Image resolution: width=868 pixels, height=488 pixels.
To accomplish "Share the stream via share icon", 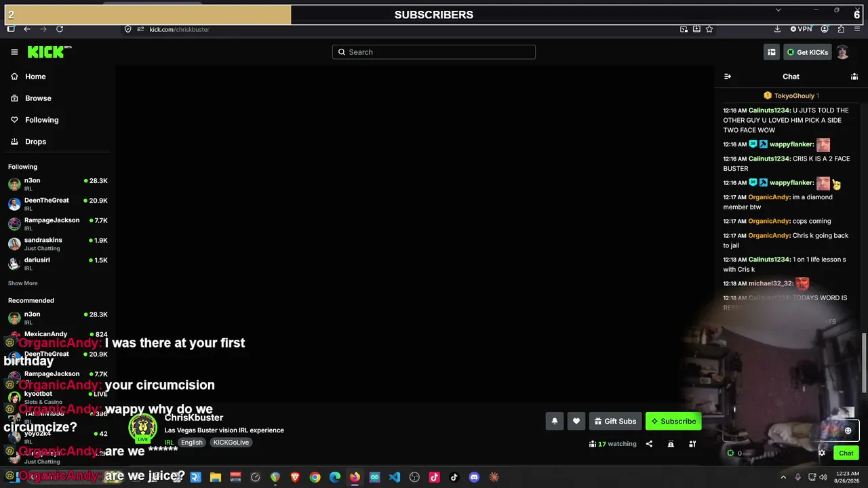I will tap(649, 444).
